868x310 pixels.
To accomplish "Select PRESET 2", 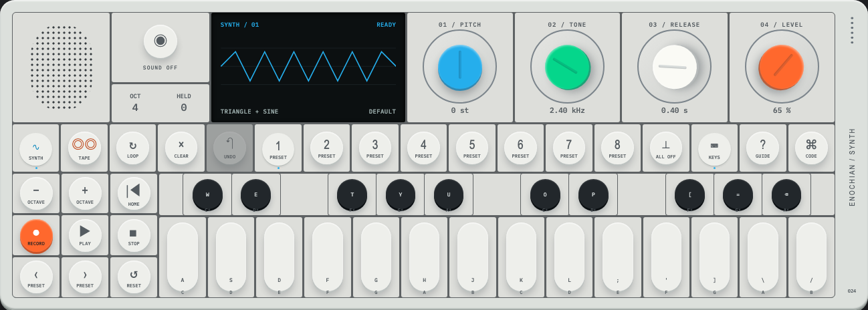I will [x=326, y=148].
